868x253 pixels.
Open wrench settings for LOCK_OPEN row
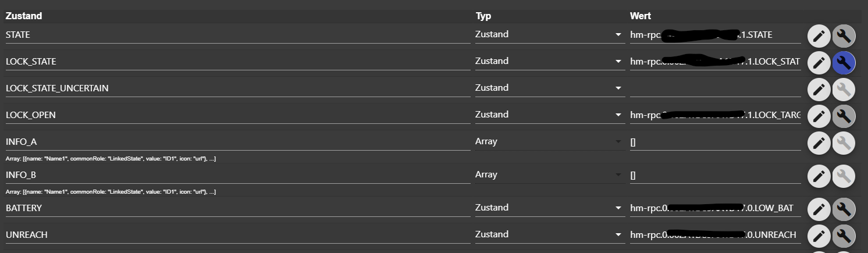(x=844, y=116)
